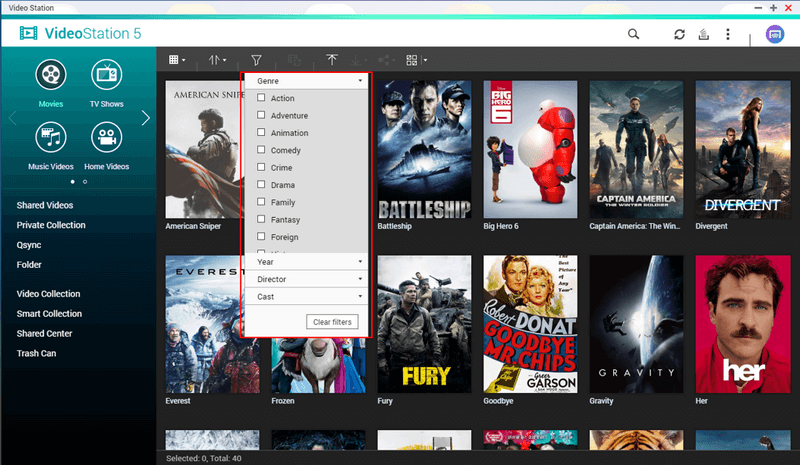Expand the Director filter section
The height and width of the screenshot is (465, 800).
pos(306,279)
